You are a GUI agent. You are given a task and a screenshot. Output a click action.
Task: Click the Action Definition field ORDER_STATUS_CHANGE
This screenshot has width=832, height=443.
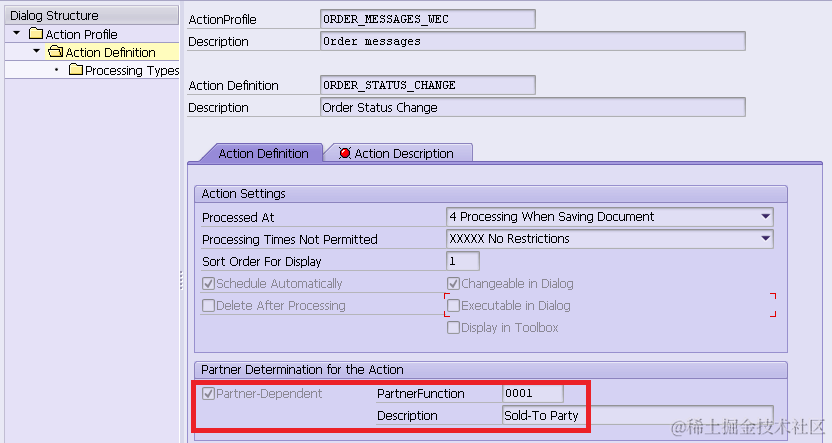click(428, 85)
